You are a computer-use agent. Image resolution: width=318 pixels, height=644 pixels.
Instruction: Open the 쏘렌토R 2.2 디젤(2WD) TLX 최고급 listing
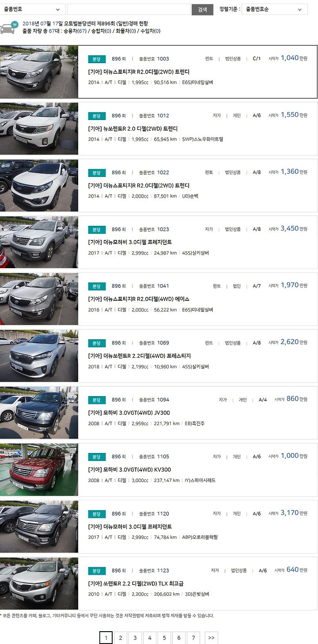(136, 584)
